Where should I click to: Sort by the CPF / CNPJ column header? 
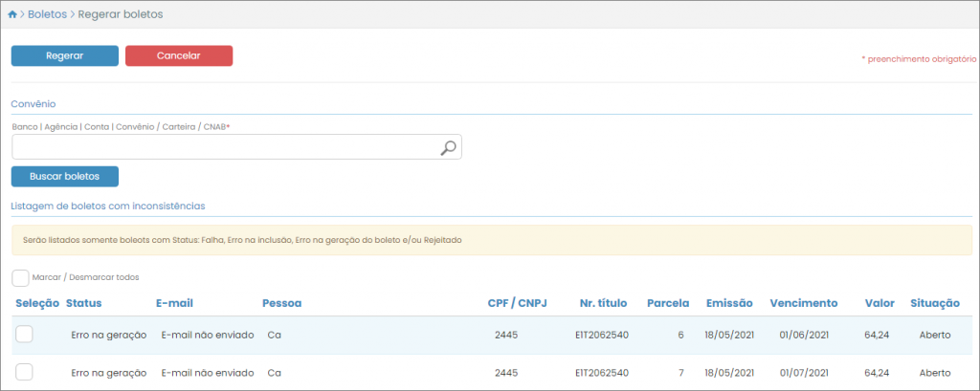pyautogui.click(x=517, y=303)
